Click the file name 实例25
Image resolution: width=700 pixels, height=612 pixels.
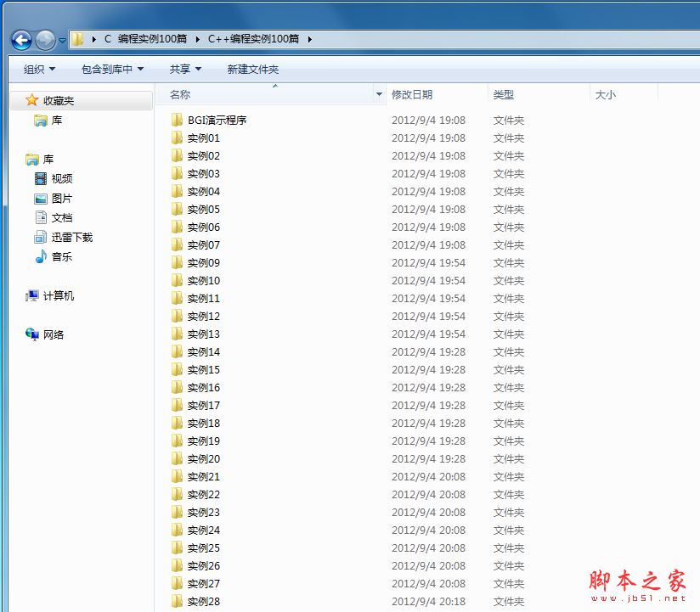tap(204, 548)
